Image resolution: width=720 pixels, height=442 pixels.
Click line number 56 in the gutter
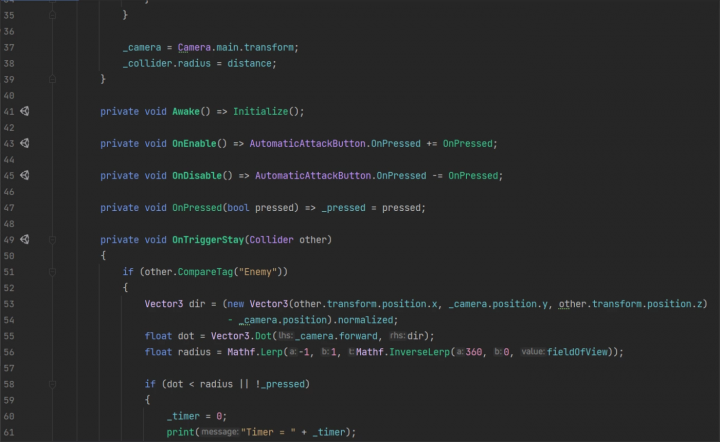coord(9,352)
